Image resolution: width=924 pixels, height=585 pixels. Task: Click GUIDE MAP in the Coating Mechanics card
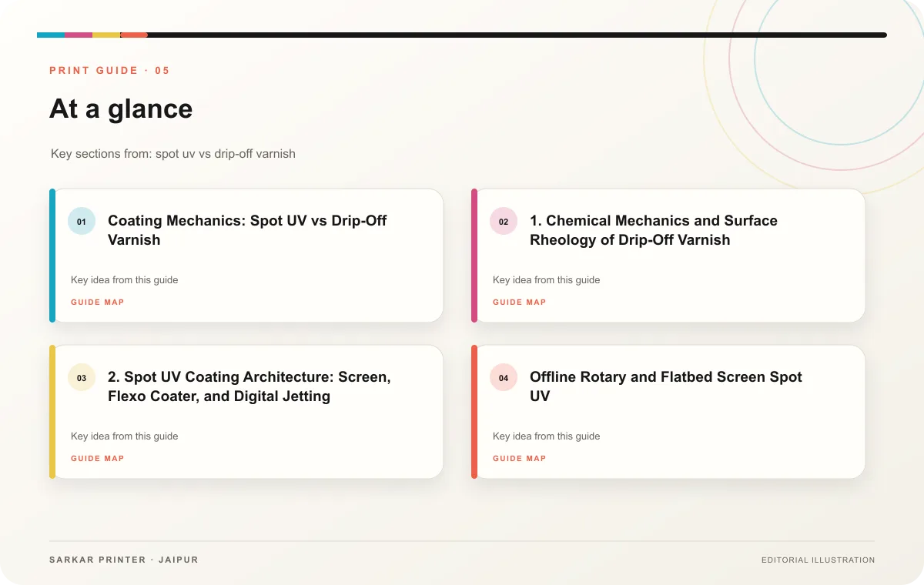98,303
